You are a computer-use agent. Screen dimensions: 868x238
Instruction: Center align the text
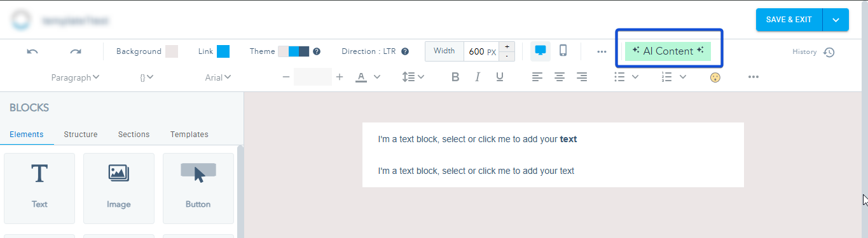pos(560,77)
